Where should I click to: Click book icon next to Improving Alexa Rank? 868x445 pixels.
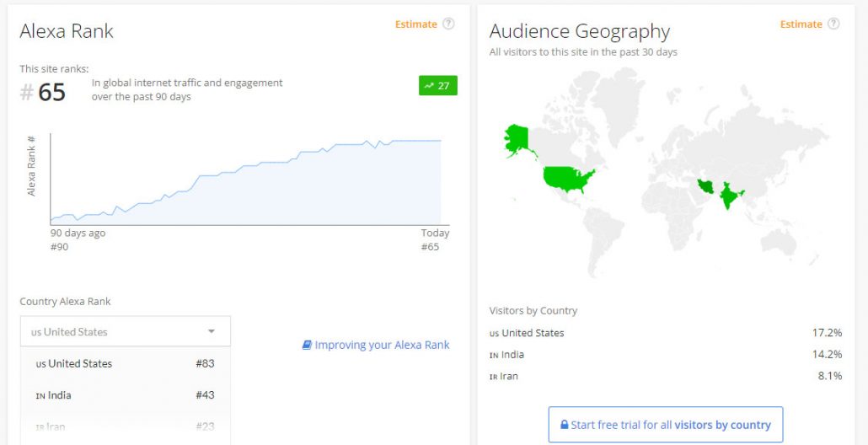coord(307,345)
